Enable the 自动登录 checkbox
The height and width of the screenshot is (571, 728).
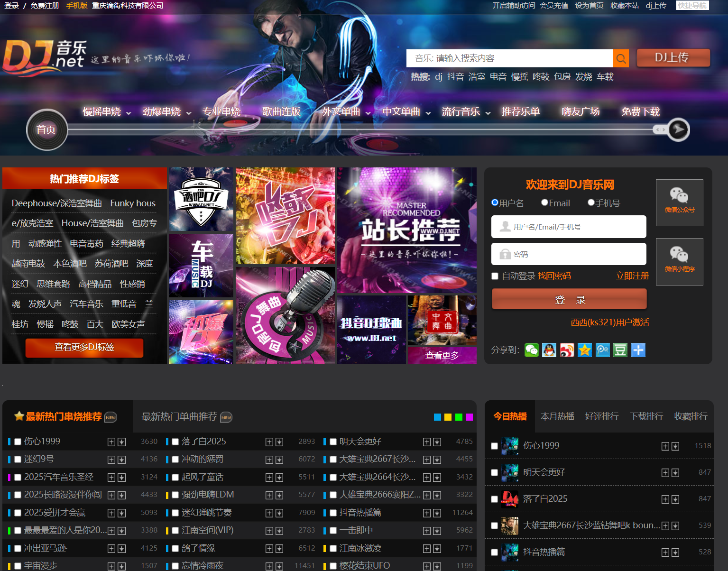495,276
